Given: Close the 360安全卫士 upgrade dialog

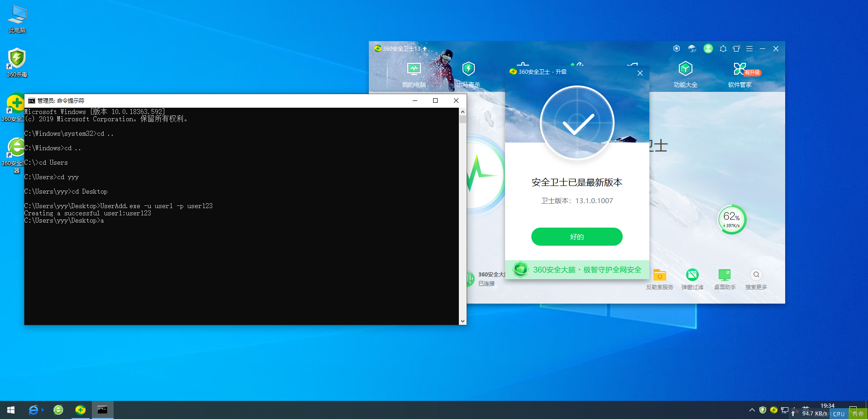Looking at the screenshot, I should tap(640, 73).
